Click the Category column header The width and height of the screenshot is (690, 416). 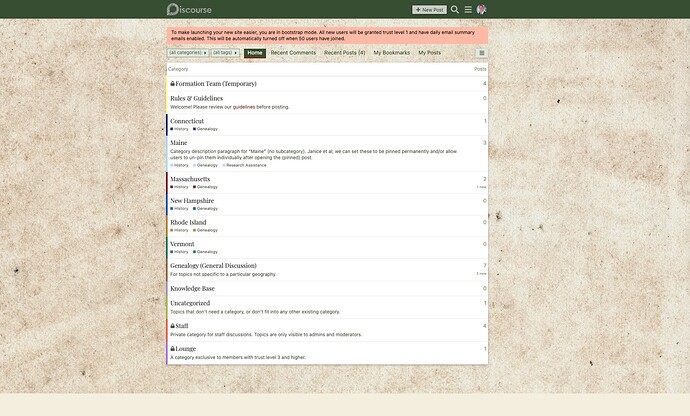pos(178,69)
